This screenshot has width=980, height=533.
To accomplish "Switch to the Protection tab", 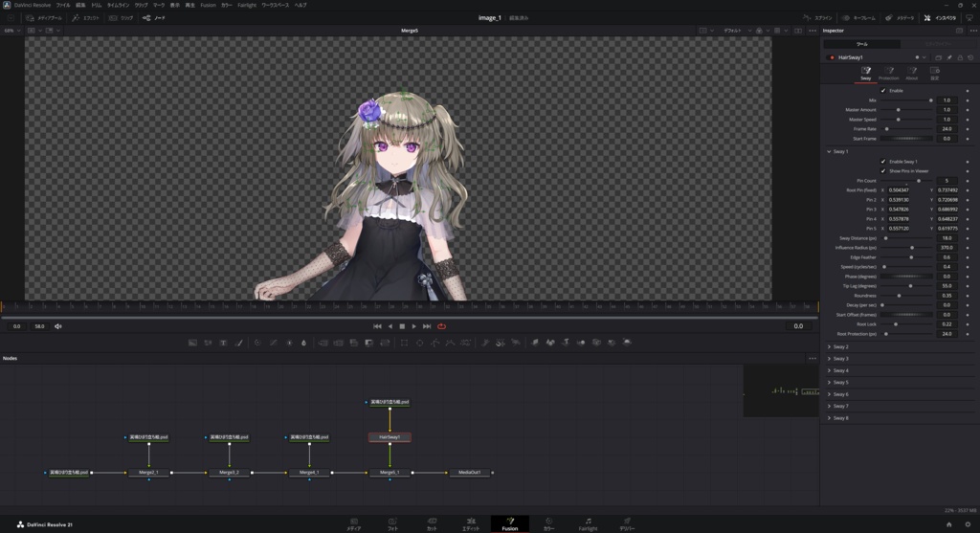I will tap(888, 74).
